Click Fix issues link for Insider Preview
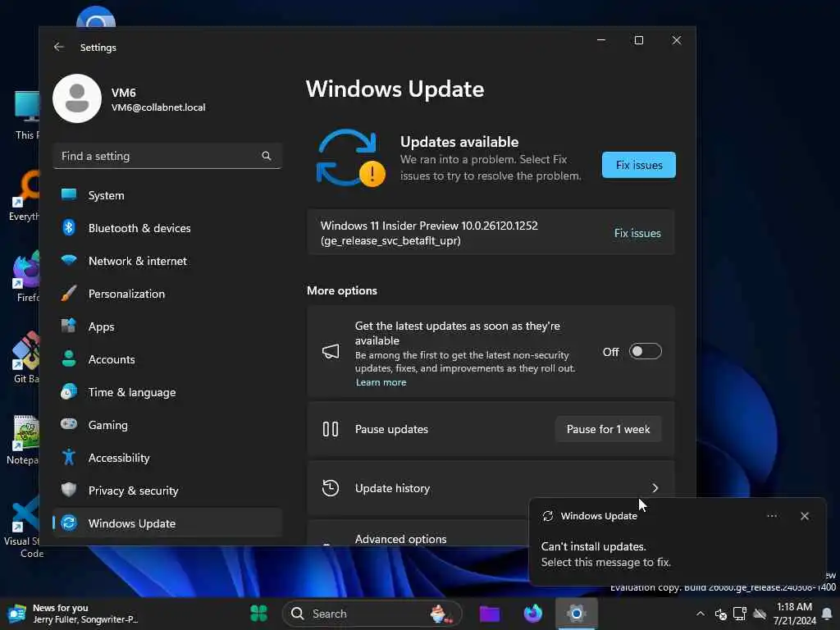Viewport: 840px width, 630px height. [637, 233]
